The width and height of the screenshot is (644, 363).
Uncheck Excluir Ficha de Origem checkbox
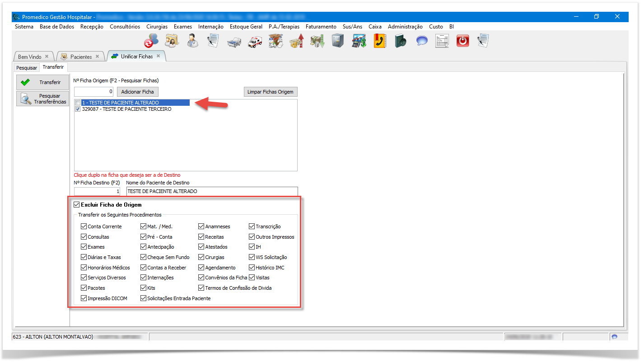pos(76,205)
